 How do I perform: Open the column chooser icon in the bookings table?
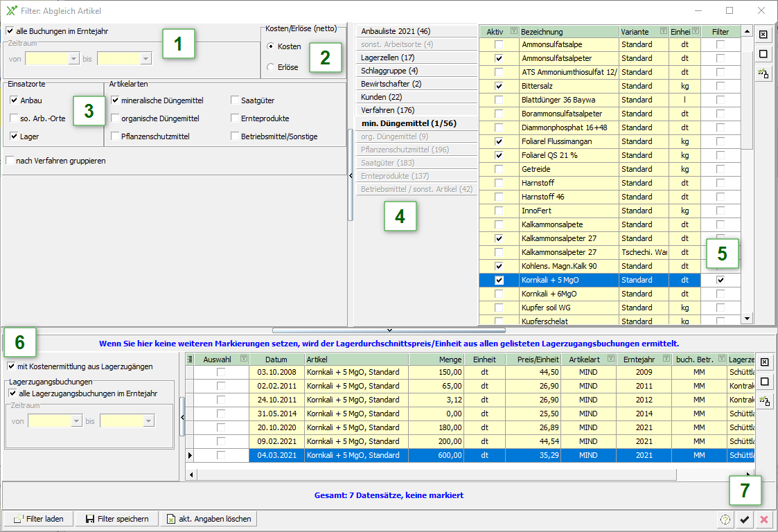point(191,359)
